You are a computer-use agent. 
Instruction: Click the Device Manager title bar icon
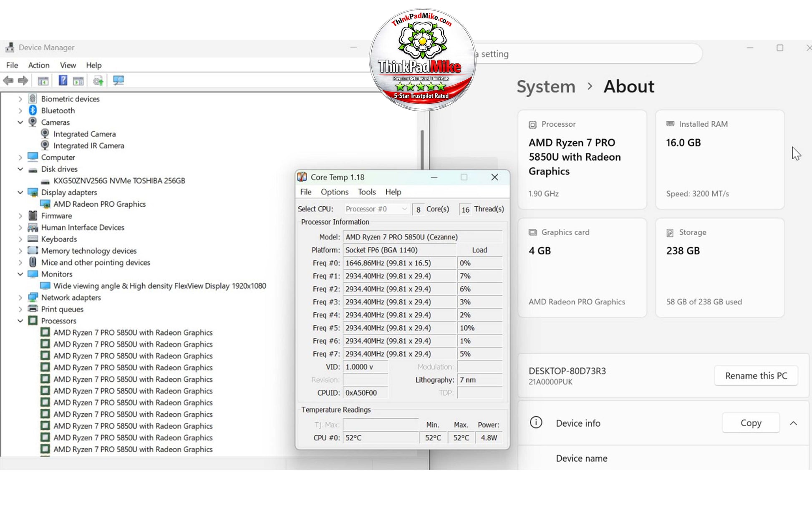pos(10,48)
